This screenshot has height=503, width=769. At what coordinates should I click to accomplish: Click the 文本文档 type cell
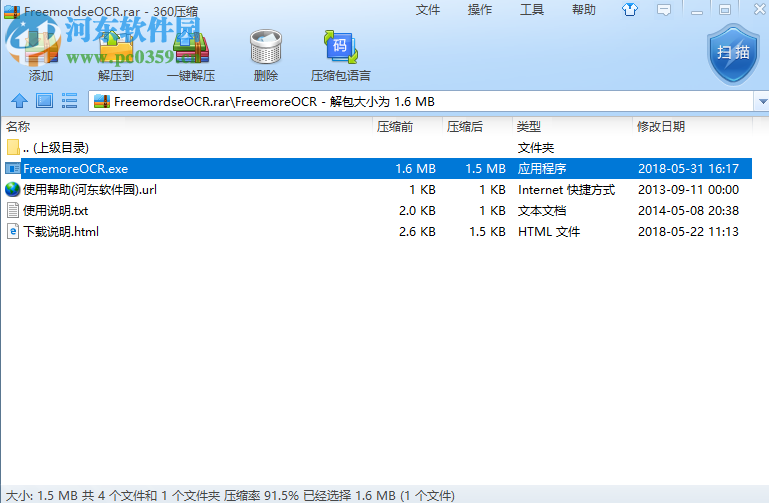(542, 211)
